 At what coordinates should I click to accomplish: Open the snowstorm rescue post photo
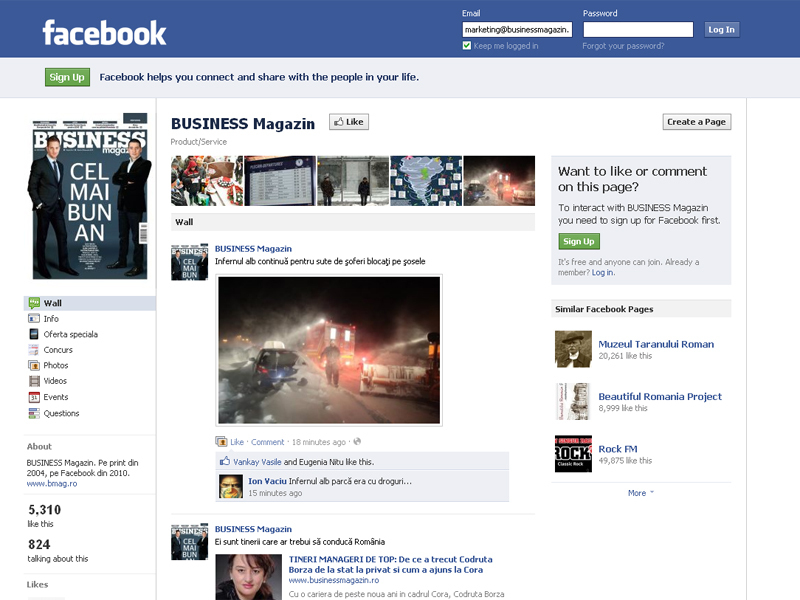click(x=329, y=350)
